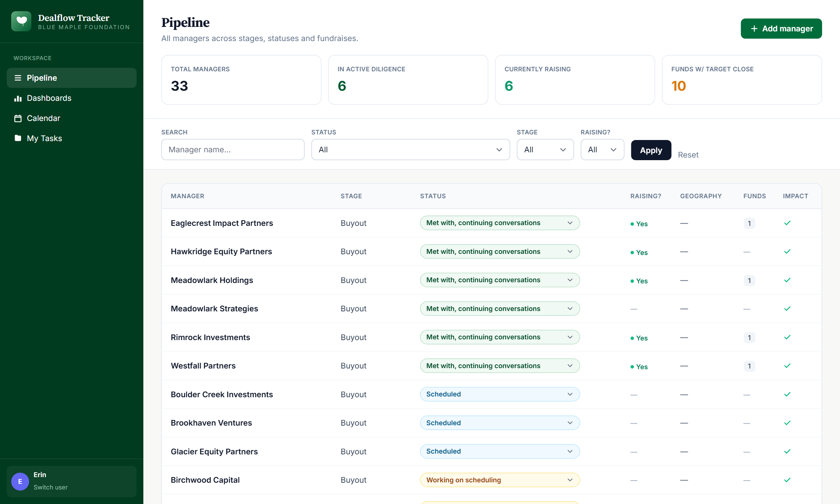Click funds count badge for Rimrock Investments
The image size is (840, 504).
coord(749,338)
